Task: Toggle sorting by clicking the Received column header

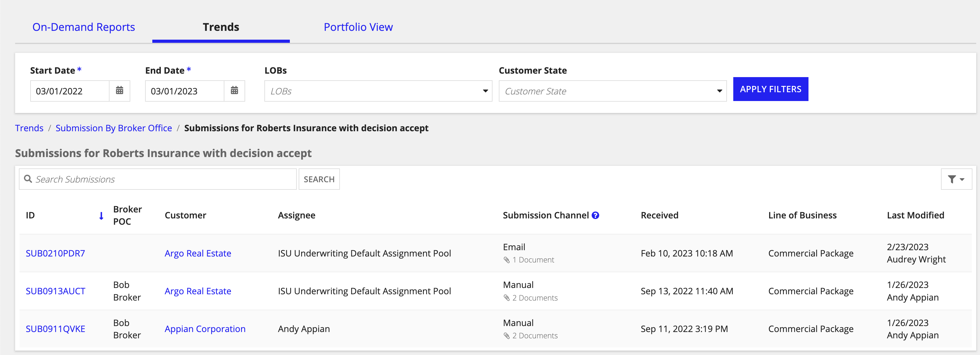Action: [x=659, y=215]
